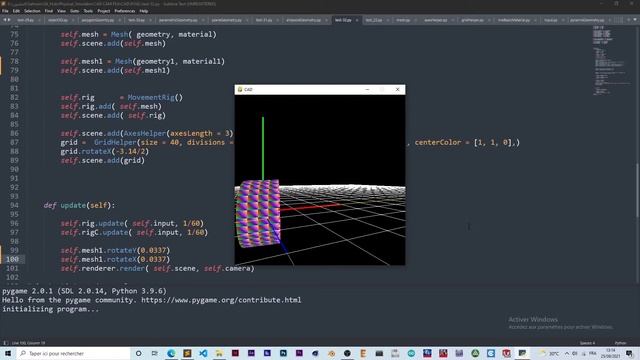Open Blender from taskbar
640x360 pixels.
tap(331, 353)
